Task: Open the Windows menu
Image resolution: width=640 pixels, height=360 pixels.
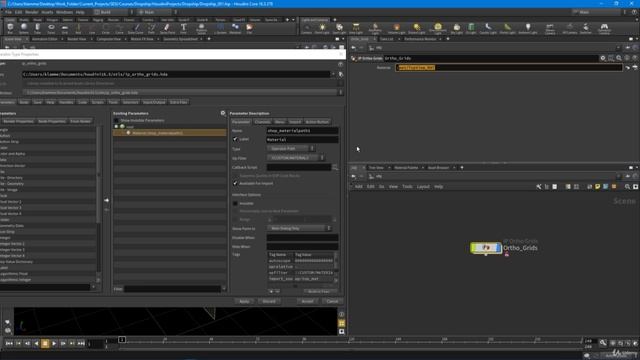Action: pos(64,12)
